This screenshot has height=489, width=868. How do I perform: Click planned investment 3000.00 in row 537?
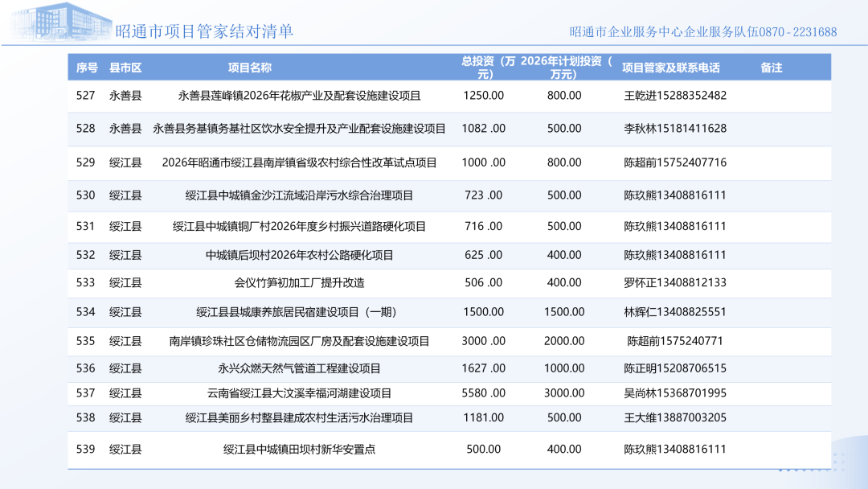tap(564, 393)
